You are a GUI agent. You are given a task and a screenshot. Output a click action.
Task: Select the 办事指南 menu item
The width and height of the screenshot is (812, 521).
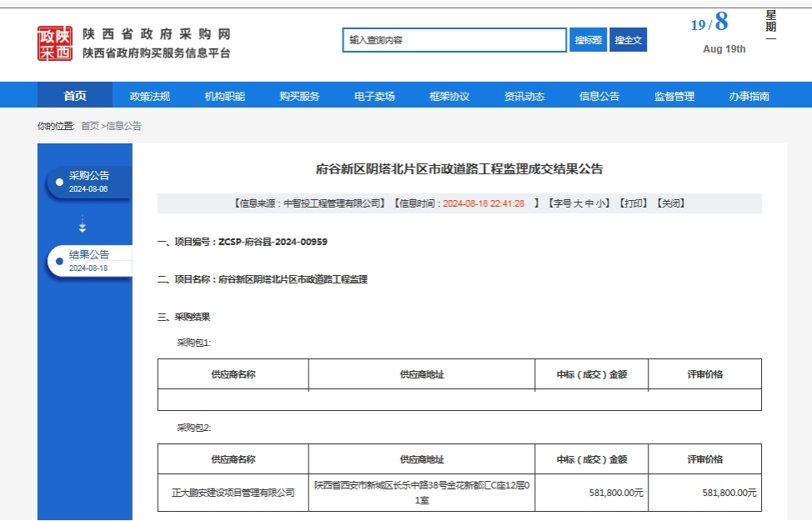click(x=749, y=96)
